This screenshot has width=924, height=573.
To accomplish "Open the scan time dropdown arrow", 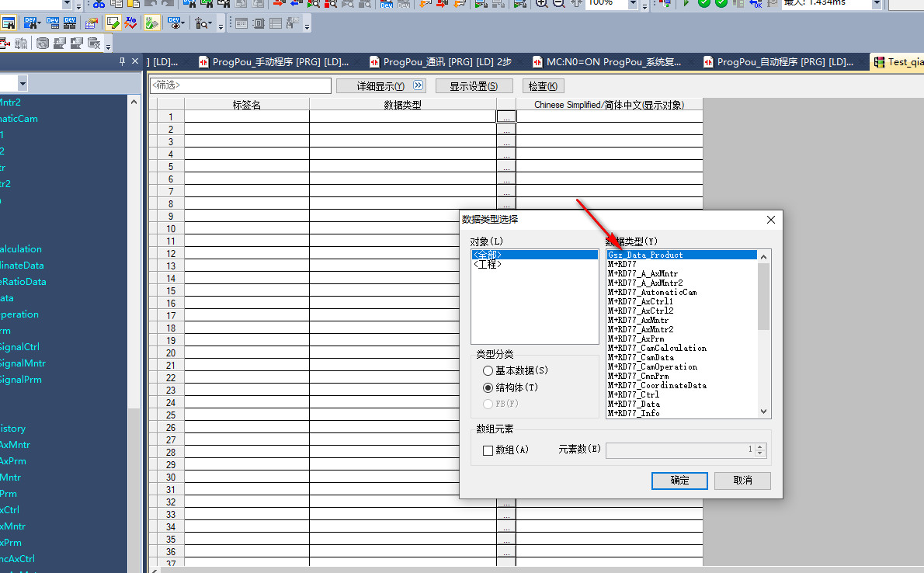I will click(877, 4).
